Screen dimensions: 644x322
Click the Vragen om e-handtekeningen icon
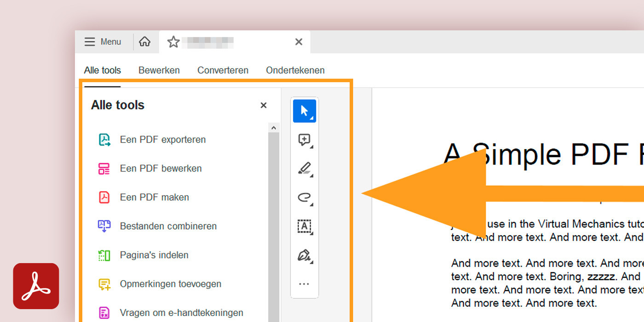coord(104,313)
